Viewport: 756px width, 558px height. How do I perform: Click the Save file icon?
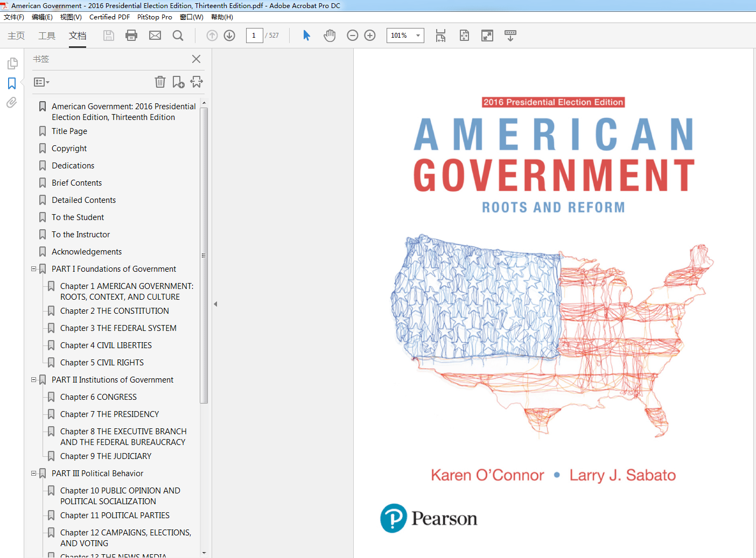[x=109, y=36]
